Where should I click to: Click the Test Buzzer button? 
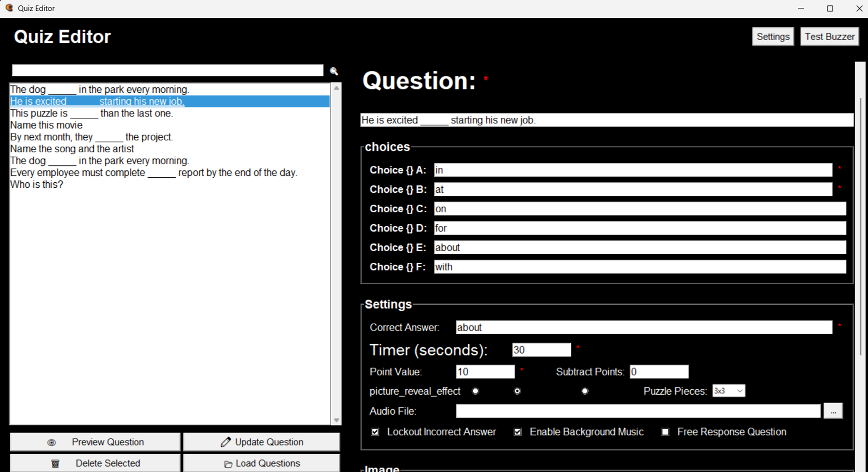tap(829, 36)
